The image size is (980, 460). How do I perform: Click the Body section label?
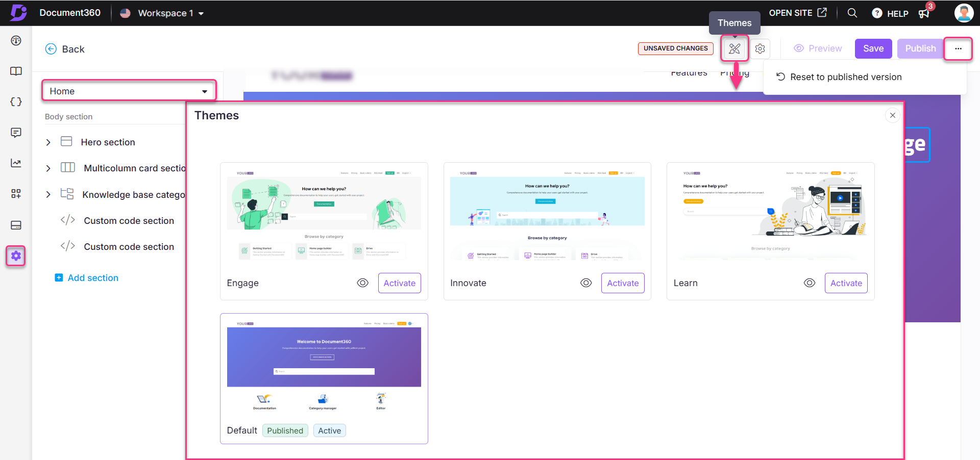68,117
